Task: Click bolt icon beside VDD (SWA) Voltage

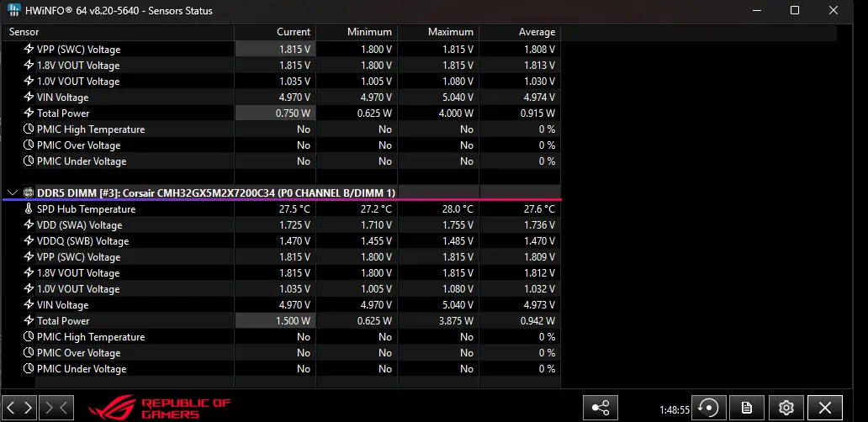Action: pyautogui.click(x=29, y=225)
